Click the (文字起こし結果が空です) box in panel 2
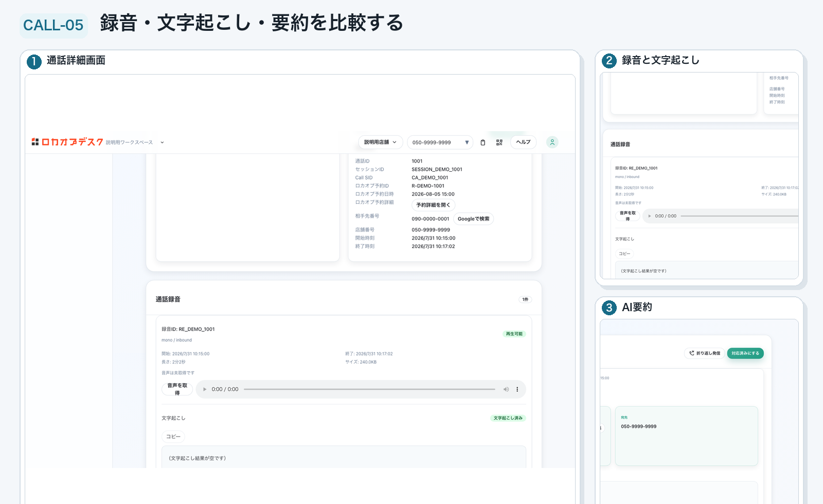 tap(707, 270)
